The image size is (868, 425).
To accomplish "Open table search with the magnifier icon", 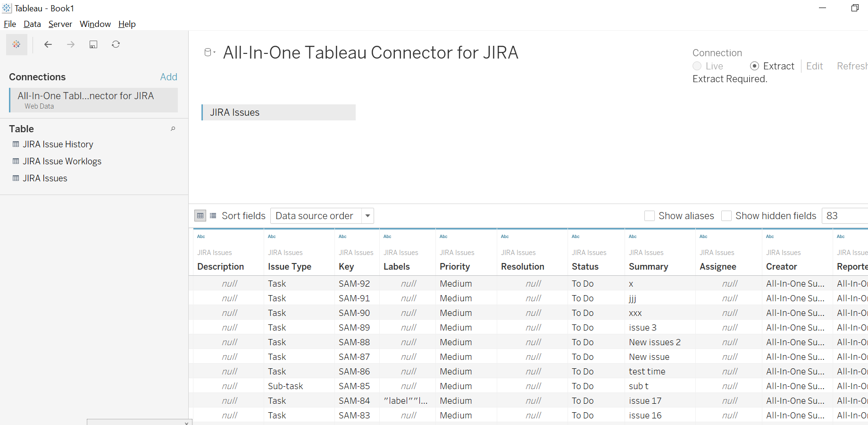I will (173, 128).
